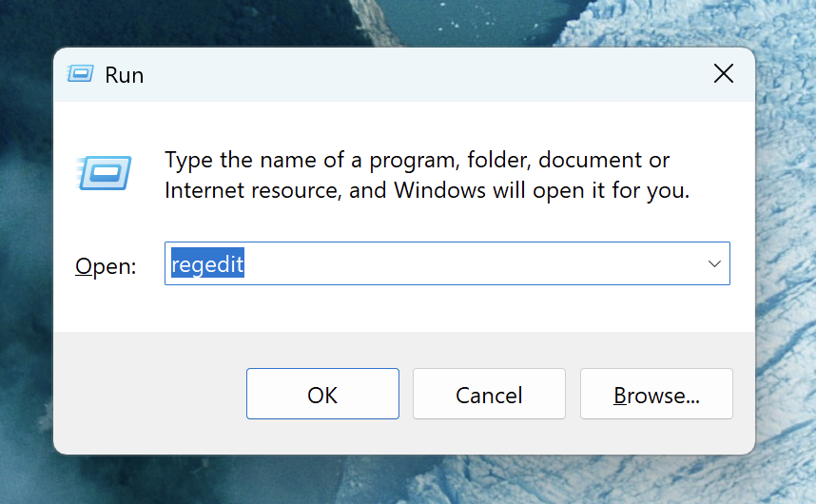Close the Run dialog with the X
The image size is (816, 504).
click(724, 73)
